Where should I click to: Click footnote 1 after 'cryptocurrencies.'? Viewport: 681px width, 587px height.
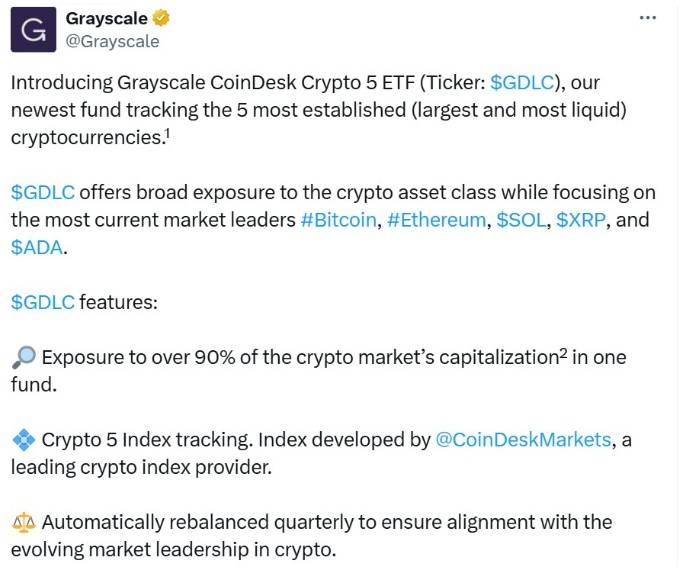coord(167,135)
